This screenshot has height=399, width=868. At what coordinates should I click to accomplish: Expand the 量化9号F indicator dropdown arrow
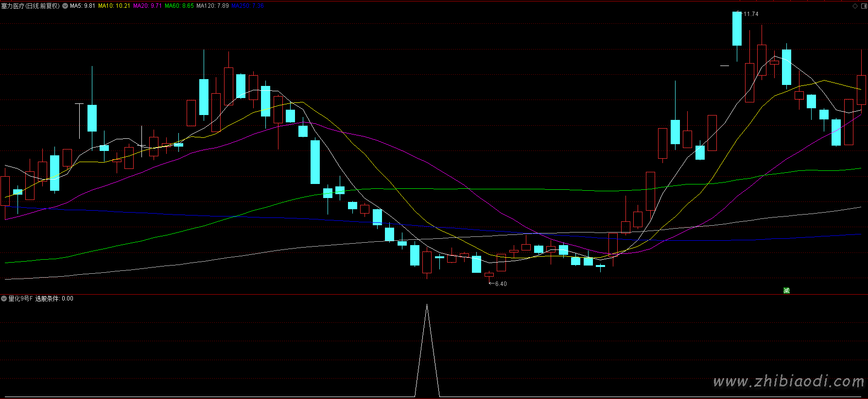[4, 299]
